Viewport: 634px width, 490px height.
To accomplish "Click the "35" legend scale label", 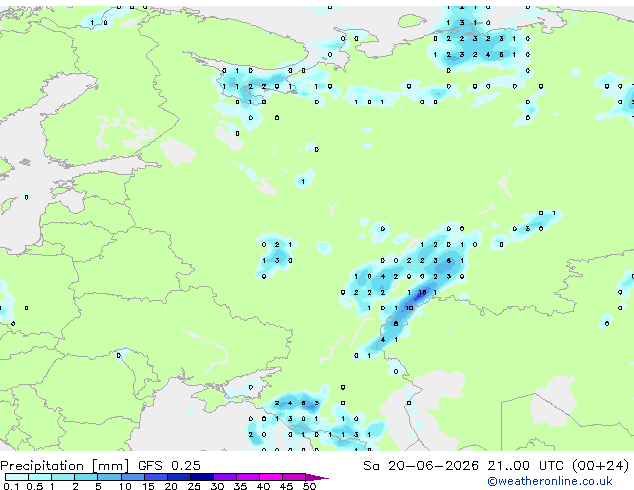I will click(240, 486).
